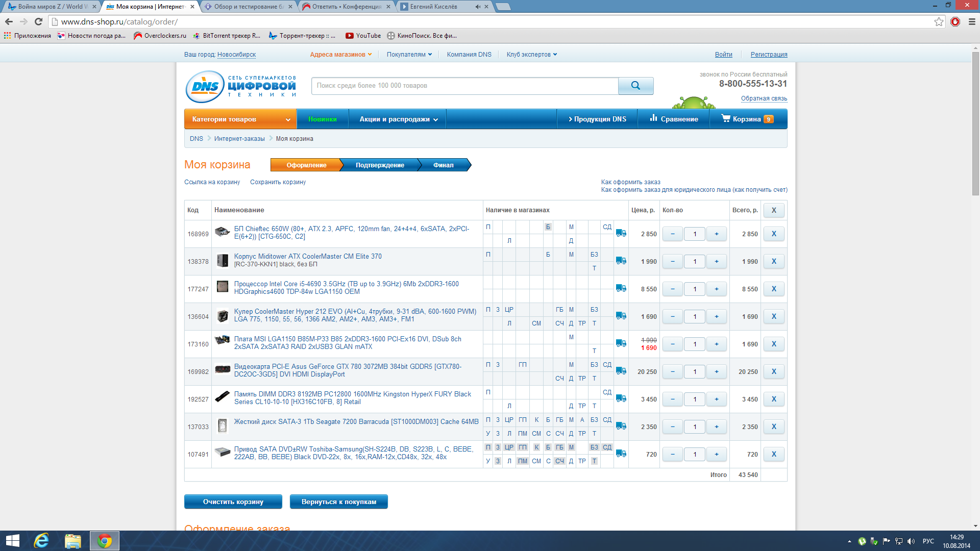The width and height of the screenshot is (980, 551).
Task: Decrease quantity of Seagate hard drive
Action: click(672, 427)
